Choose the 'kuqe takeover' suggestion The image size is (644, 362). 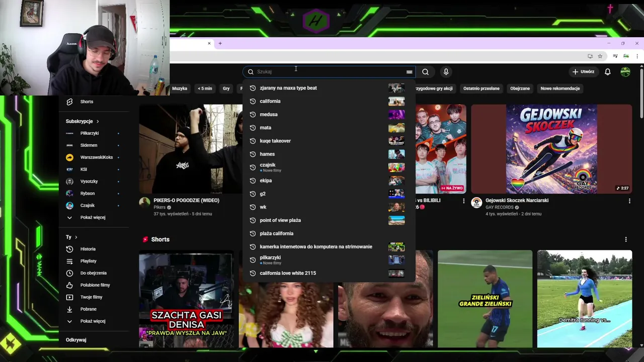(329, 141)
